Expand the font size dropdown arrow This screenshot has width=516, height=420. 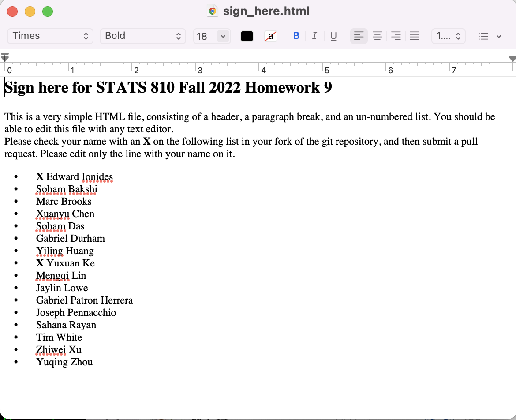tap(223, 36)
